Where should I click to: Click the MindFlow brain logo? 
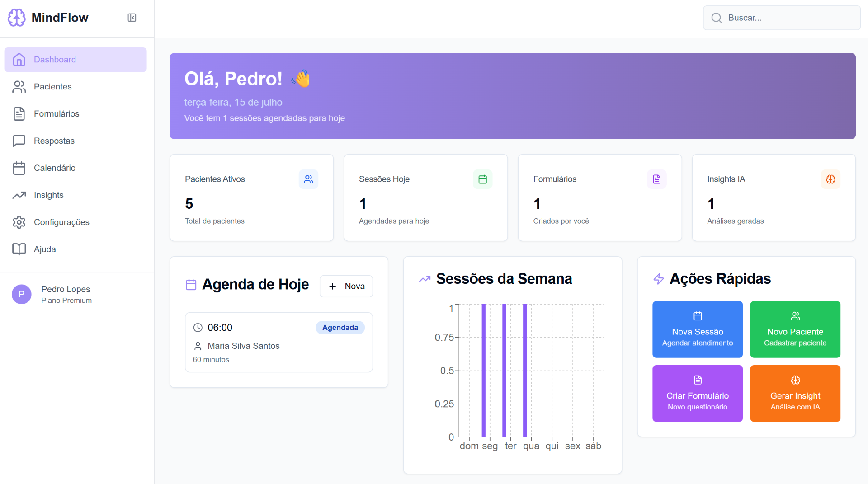coord(17,18)
